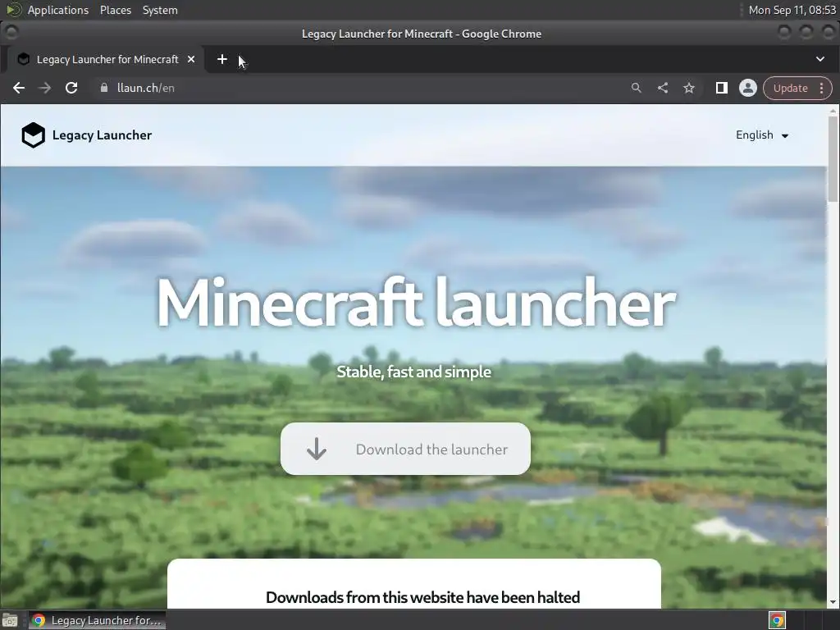Image resolution: width=840 pixels, height=630 pixels.
Task: Click the scrollbar down arrow
Action: coord(833,602)
